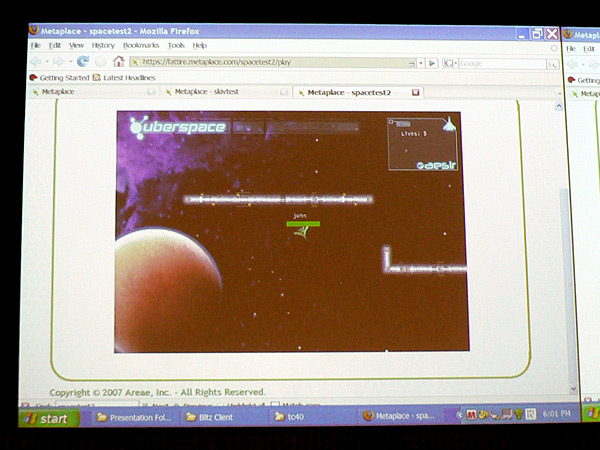This screenshot has width=600, height=450.
Task: Open the View menu
Action: pyautogui.click(x=76, y=46)
